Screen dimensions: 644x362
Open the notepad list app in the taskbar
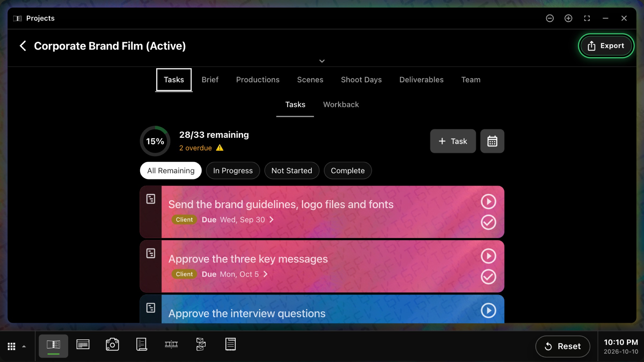pyautogui.click(x=230, y=345)
